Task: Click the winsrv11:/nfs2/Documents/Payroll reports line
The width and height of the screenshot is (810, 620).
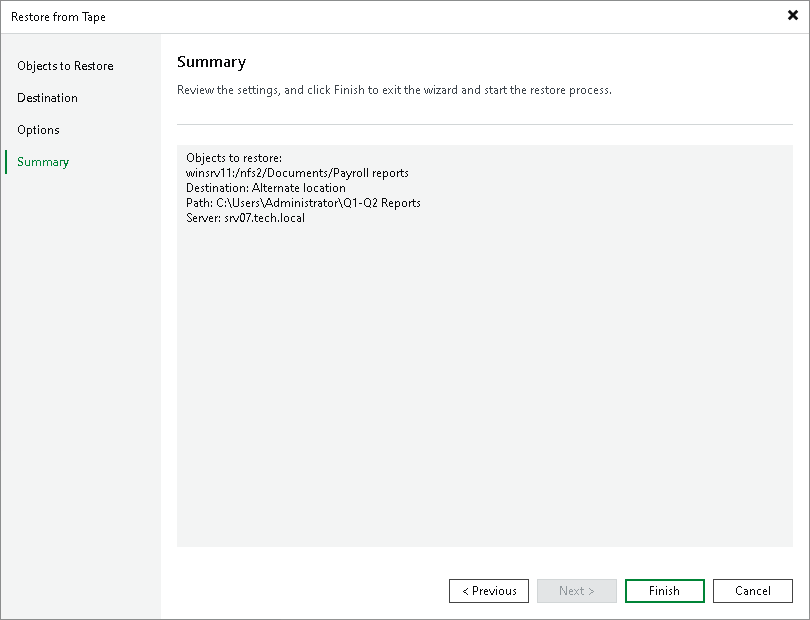Action: point(297,173)
